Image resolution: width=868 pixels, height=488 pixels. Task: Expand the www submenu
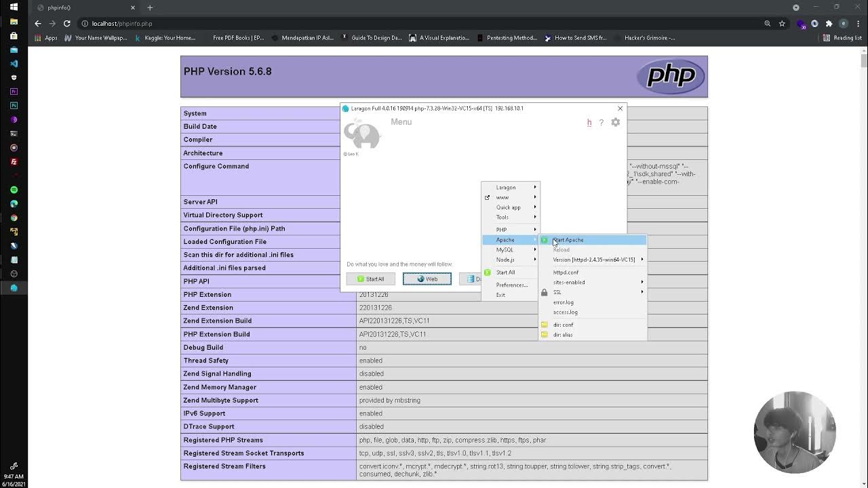coord(510,197)
